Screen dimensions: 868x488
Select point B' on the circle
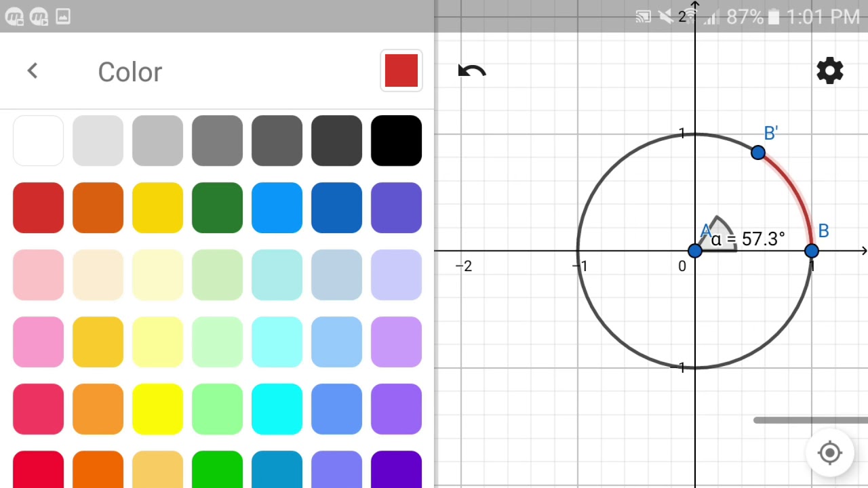(x=758, y=152)
